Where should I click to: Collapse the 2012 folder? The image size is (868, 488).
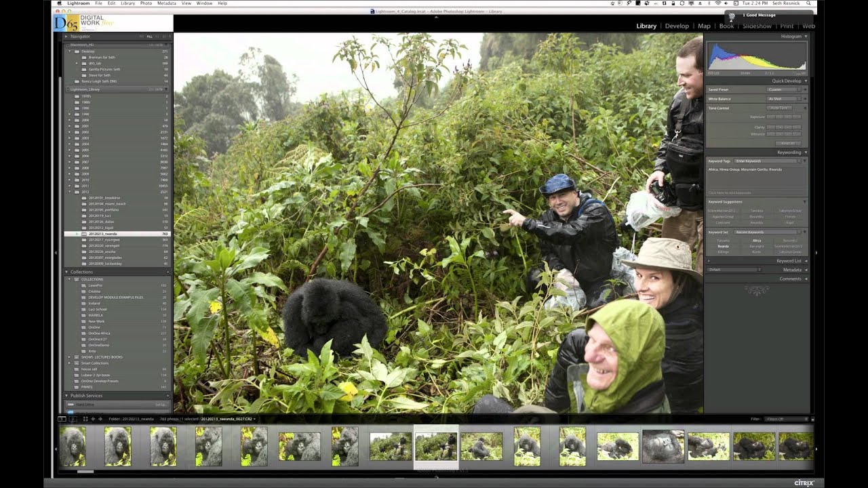[70, 192]
